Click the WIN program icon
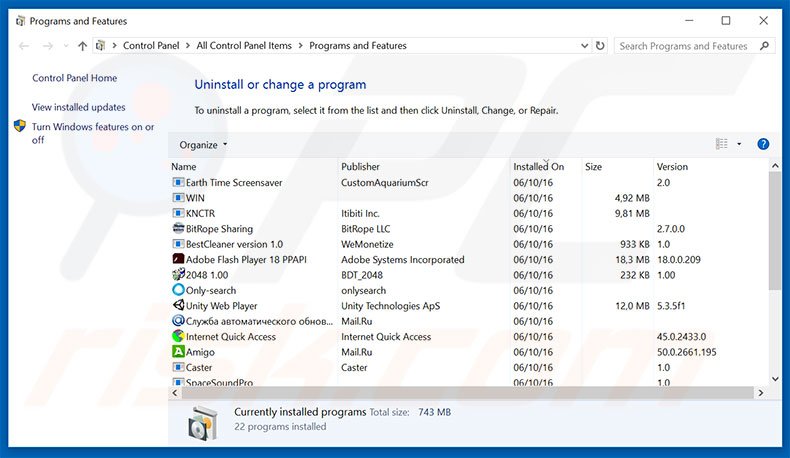This screenshot has height=458, width=790. pos(178,198)
